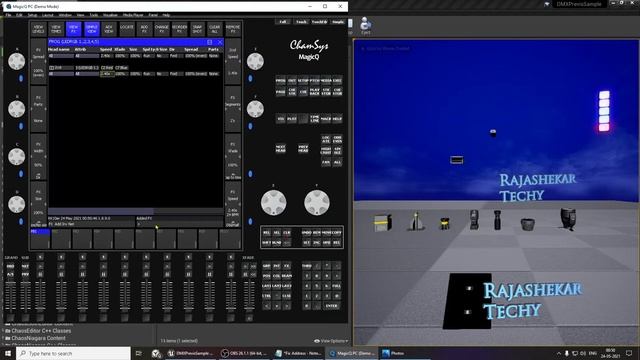The height and width of the screenshot is (360, 640).
Task: Click the FAN key
Action: (326, 162)
